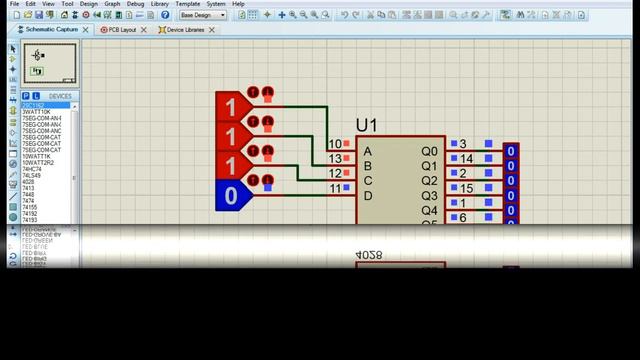640x360 pixels.
Task: Select Virtual Instruments Mode tool
Action: (13, 184)
